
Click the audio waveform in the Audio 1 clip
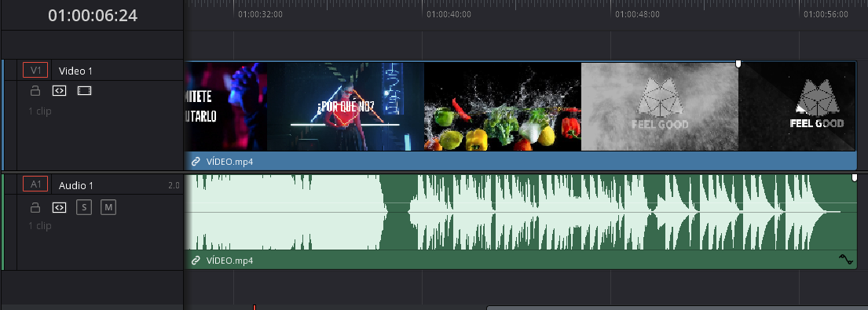tap(520, 212)
